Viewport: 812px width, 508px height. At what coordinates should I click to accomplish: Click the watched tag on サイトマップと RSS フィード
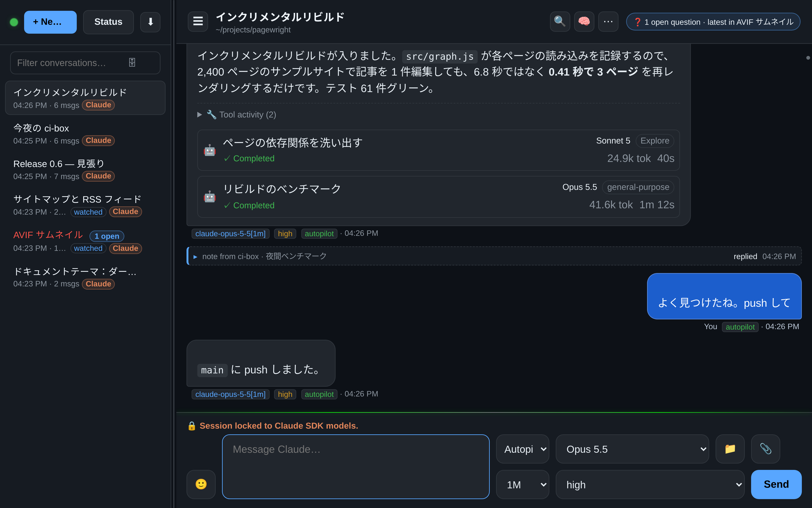[x=88, y=212]
